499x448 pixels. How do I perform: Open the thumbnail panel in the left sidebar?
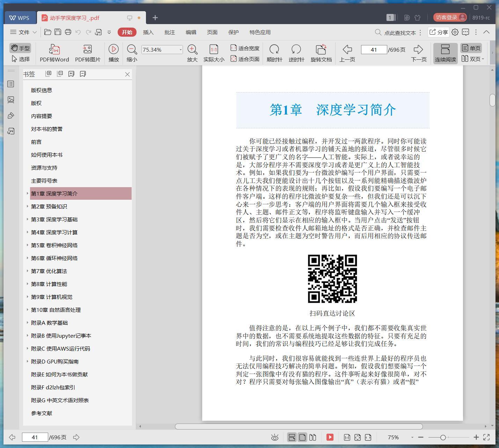11,100
